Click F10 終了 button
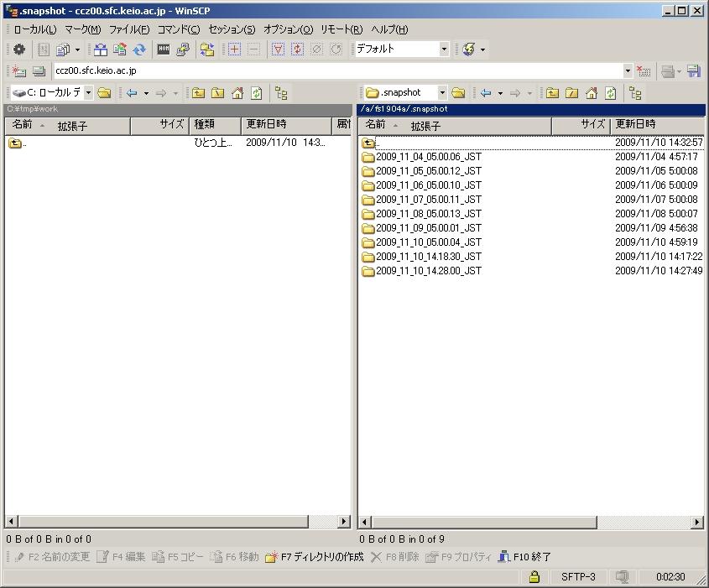 click(524, 557)
